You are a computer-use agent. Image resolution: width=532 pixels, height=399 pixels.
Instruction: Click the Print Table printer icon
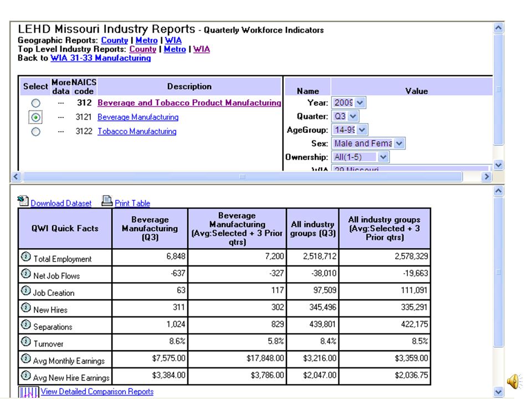[x=107, y=201]
